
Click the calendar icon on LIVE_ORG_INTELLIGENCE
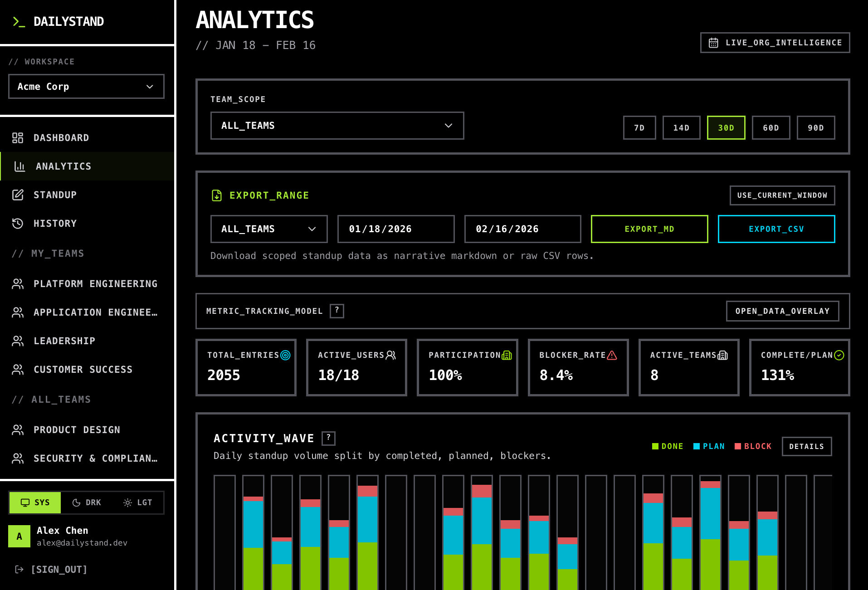coord(714,42)
